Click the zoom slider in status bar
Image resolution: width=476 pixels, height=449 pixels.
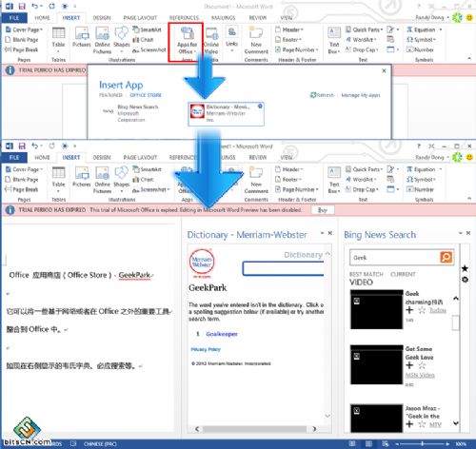pyautogui.click(x=423, y=443)
